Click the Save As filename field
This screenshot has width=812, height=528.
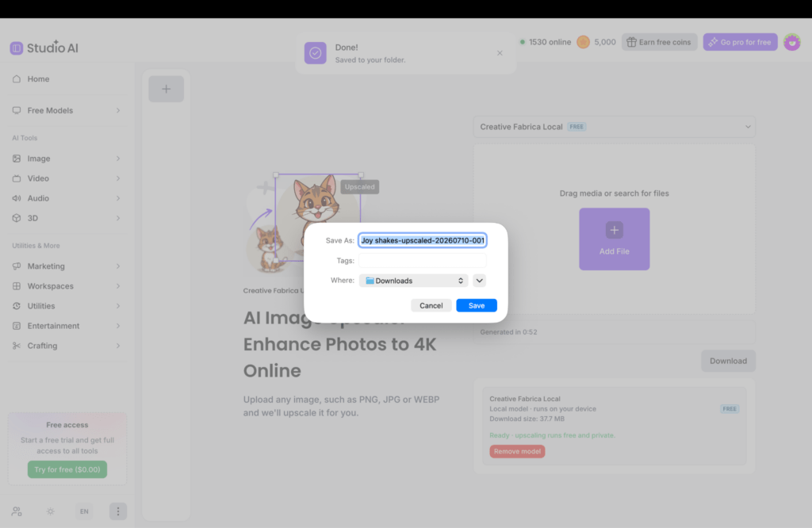point(423,240)
